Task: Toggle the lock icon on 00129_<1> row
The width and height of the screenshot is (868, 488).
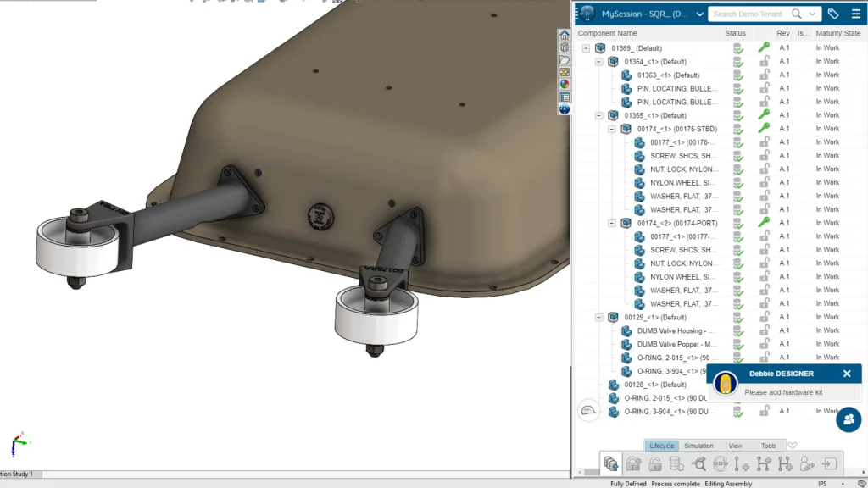Action: pos(764,317)
